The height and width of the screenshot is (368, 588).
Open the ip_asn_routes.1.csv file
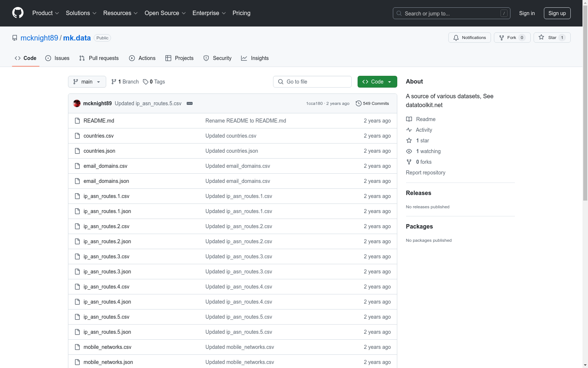tap(107, 196)
